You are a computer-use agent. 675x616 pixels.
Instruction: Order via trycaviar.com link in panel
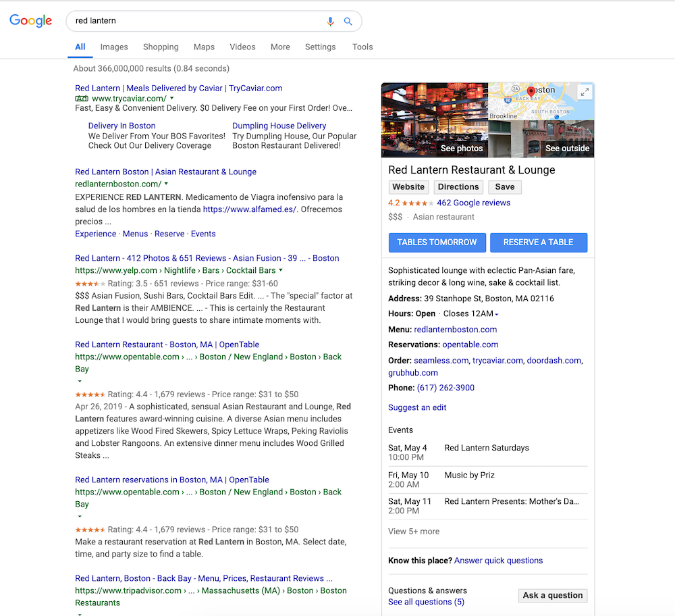(x=497, y=361)
